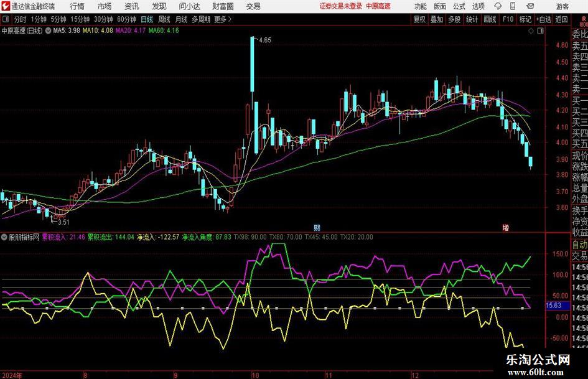Click the 返回 back button
The height and width of the screenshot is (379, 588).
coord(561,19)
